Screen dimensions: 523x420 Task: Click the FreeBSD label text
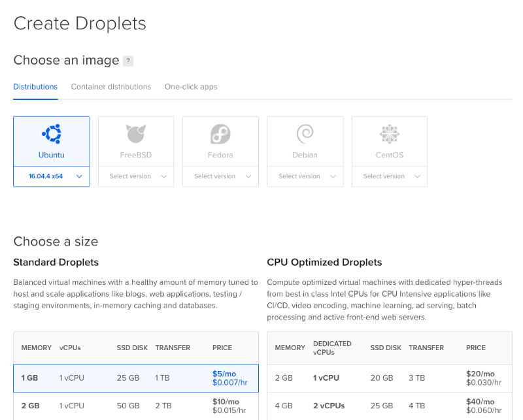point(136,155)
